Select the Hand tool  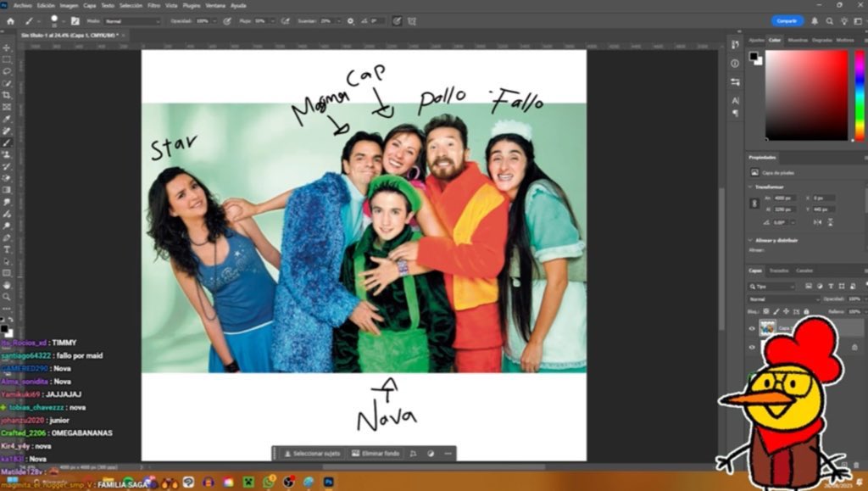7,285
